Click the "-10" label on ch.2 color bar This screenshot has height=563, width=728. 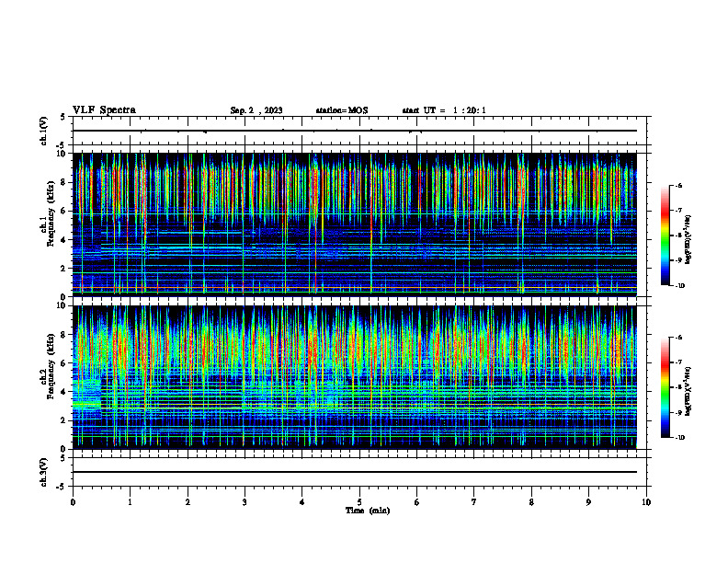(x=679, y=438)
